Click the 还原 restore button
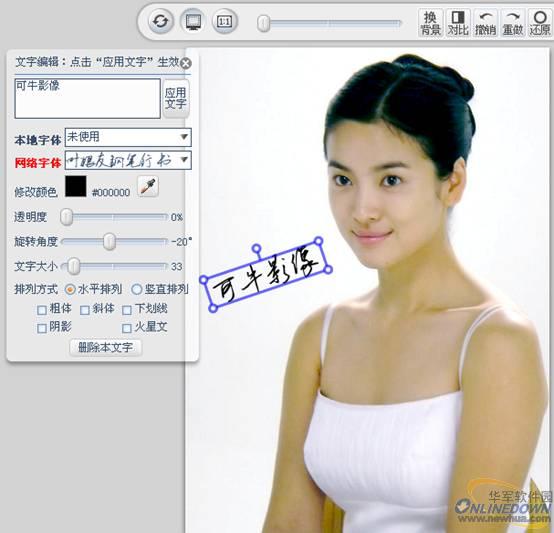This screenshot has height=533, width=554. point(540,23)
